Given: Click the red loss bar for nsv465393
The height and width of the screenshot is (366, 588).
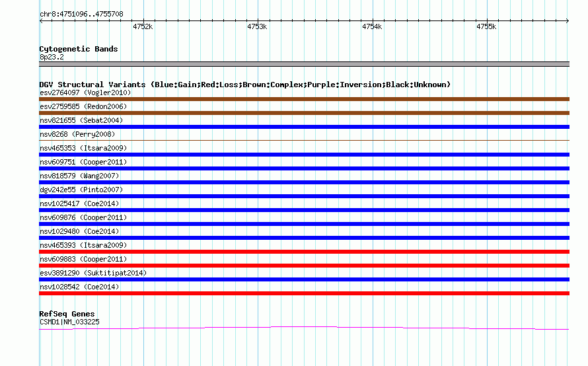Looking at the screenshot, I should point(304,252).
